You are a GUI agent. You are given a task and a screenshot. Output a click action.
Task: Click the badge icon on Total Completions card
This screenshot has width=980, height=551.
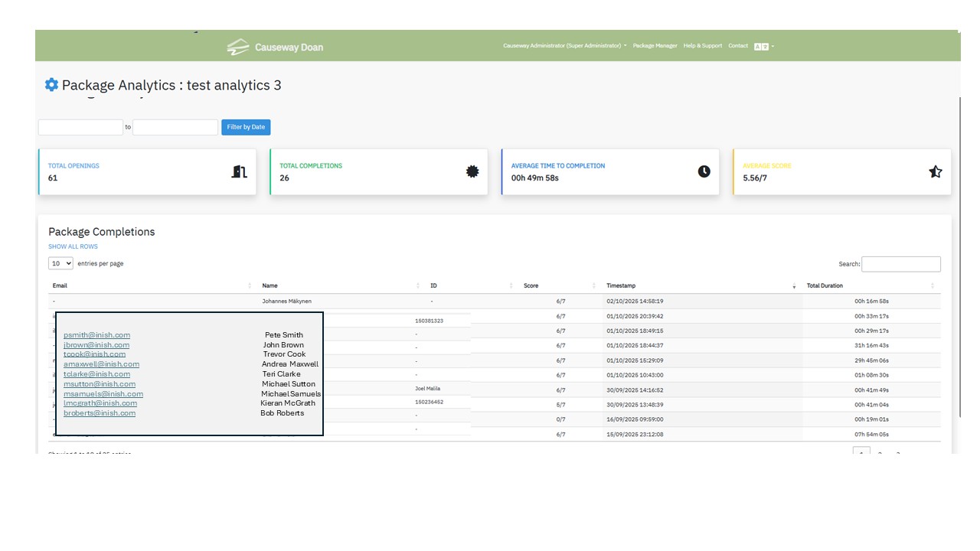point(472,171)
